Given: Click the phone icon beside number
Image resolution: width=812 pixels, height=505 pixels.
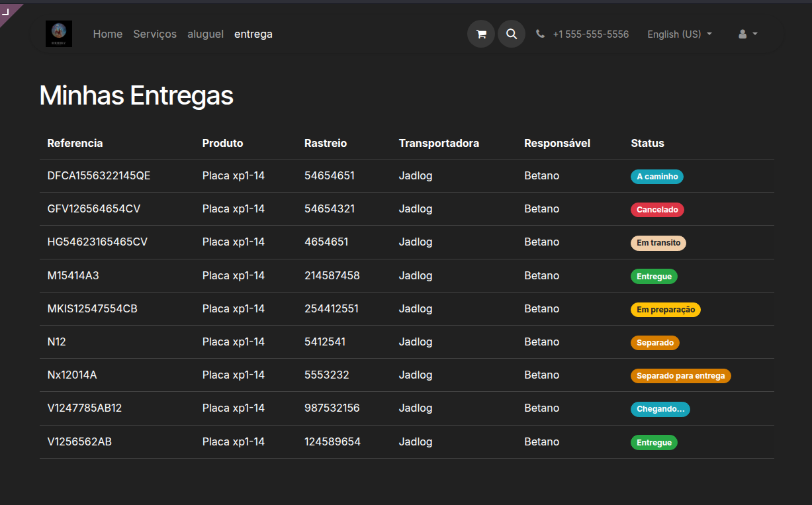Looking at the screenshot, I should click(540, 34).
